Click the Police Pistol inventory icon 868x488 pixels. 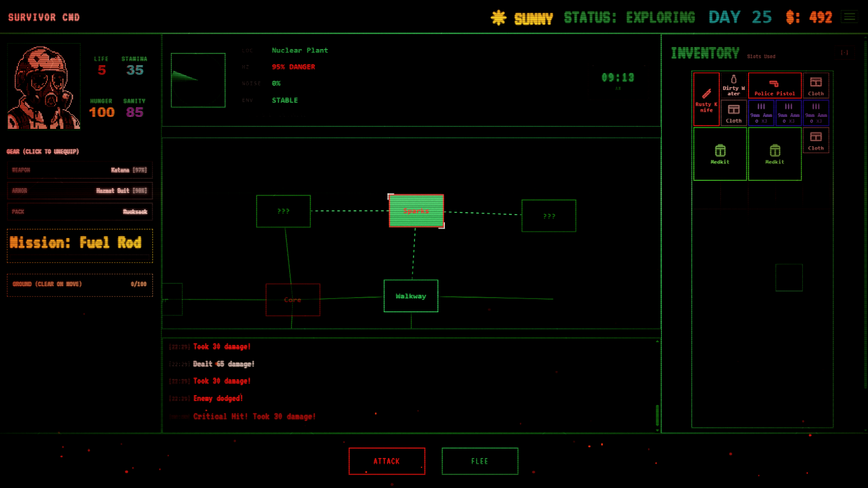774,85
